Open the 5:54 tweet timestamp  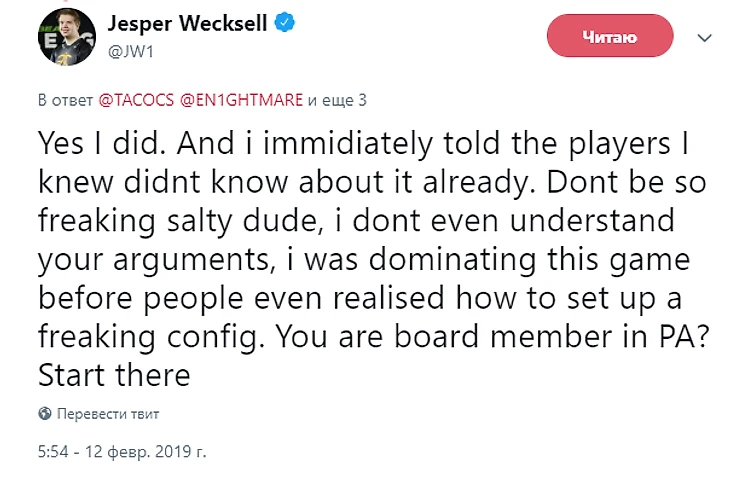point(56,451)
